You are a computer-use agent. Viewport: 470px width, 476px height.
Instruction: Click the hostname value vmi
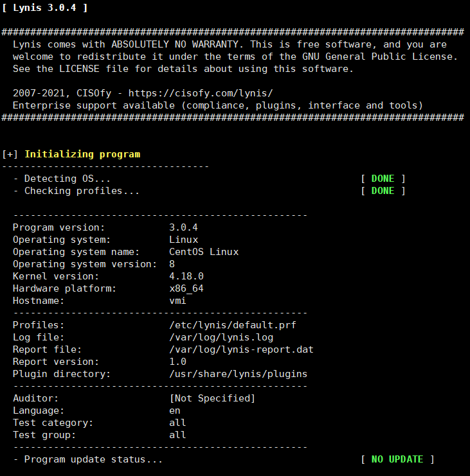click(x=177, y=301)
